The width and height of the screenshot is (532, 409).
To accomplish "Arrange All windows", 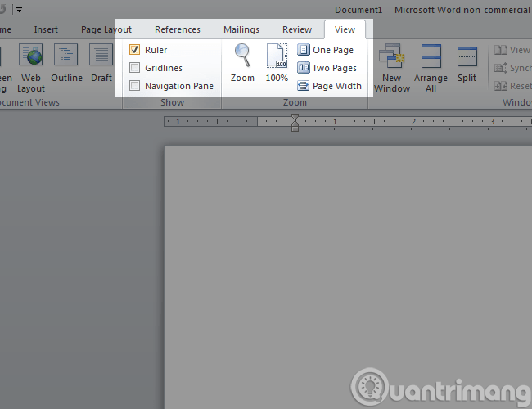I will tap(431, 68).
